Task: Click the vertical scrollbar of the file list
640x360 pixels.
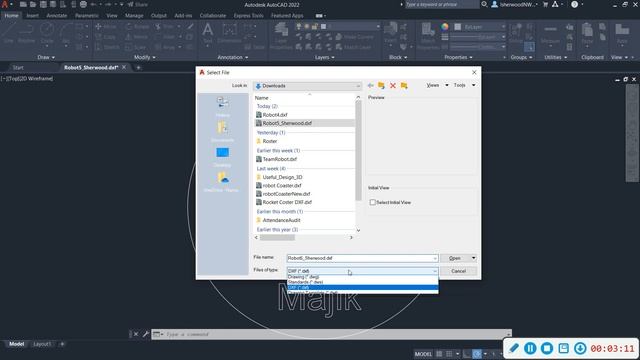Action: pyautogui.click(x=358, y=150)
